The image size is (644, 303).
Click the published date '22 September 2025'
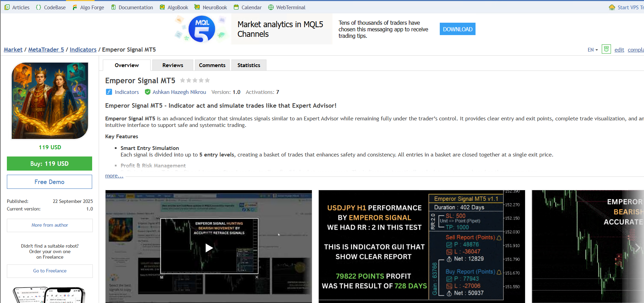pyautogui.click(x=73, y=201)
